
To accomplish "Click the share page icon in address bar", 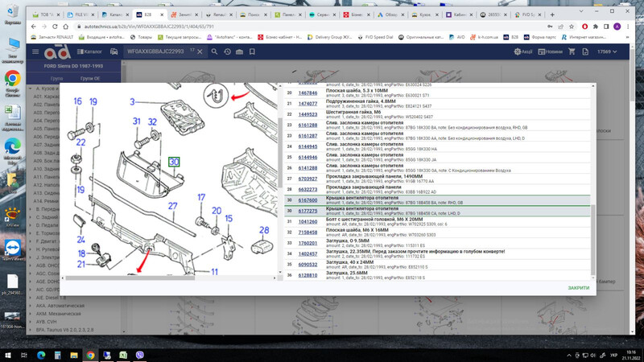I will pyautogui.click(x=560, y=27).
